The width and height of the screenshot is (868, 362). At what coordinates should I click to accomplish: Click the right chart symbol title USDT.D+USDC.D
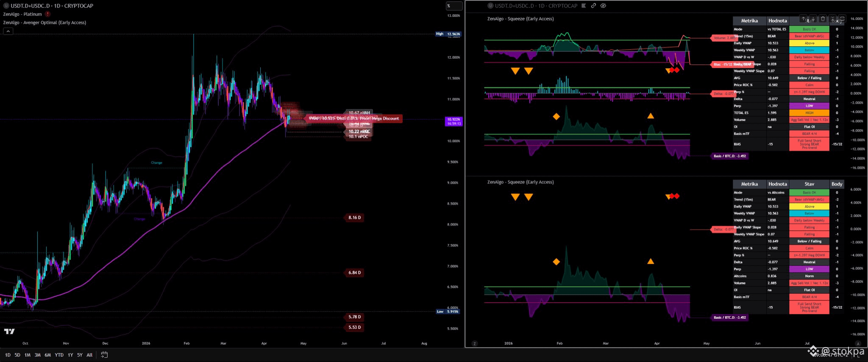tap(515, 6)
